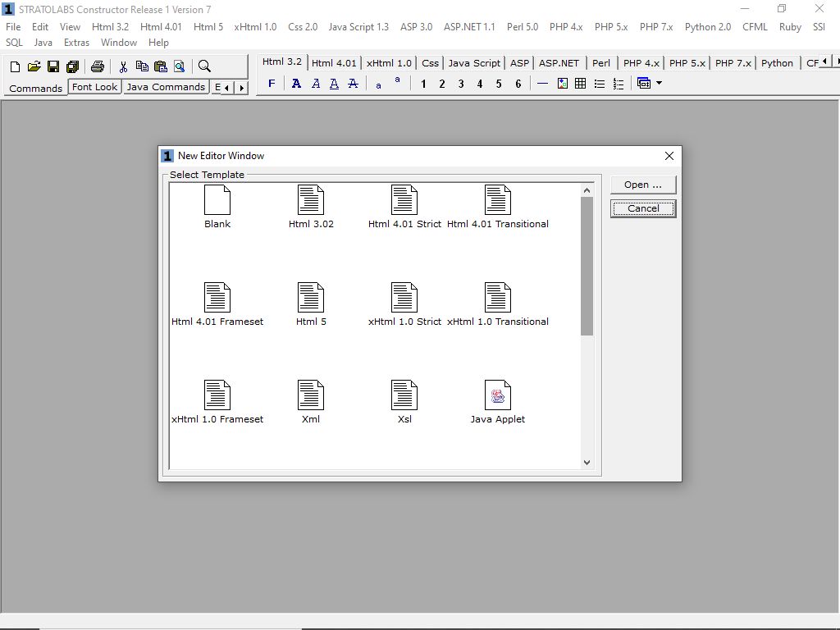Insert heading level 5 icon
The height and width of the screenshot is (630, 840).
(499, 84)
